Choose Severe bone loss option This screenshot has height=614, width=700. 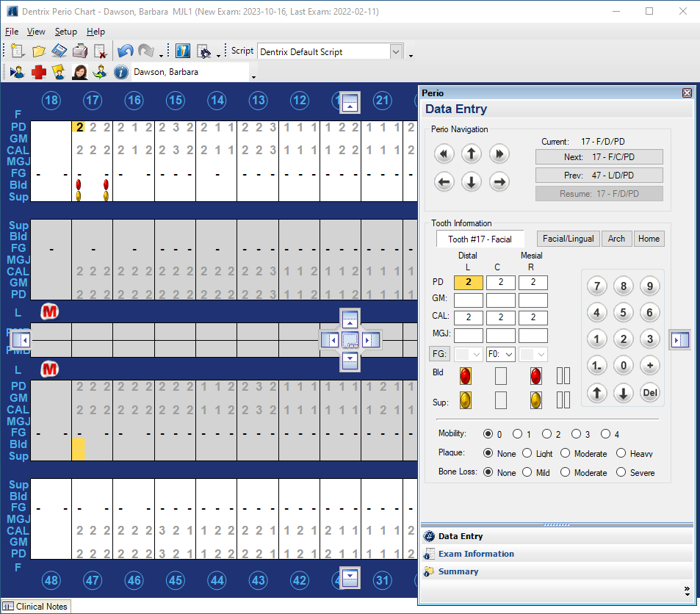point(621,472)
